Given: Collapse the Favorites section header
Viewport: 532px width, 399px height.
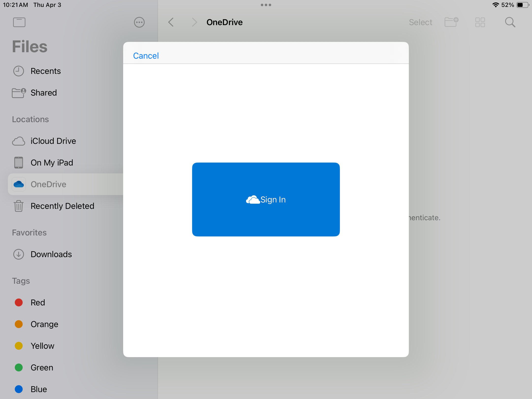Looking at the screenshot, I should [x=29, y=233].
